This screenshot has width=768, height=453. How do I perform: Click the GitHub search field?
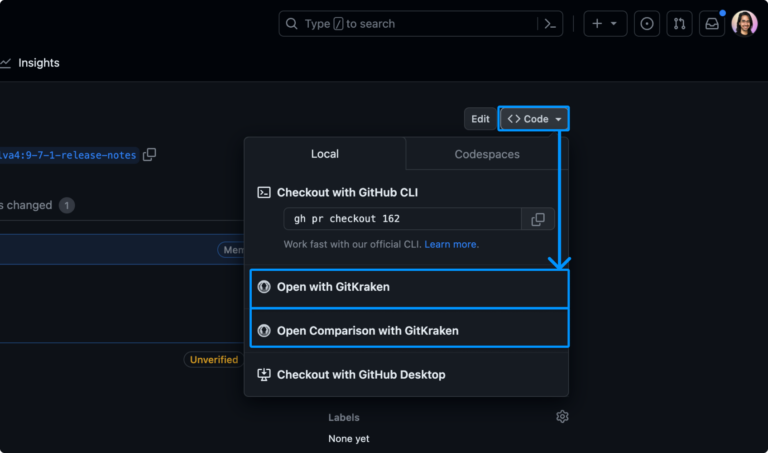[x=421, y=24]
